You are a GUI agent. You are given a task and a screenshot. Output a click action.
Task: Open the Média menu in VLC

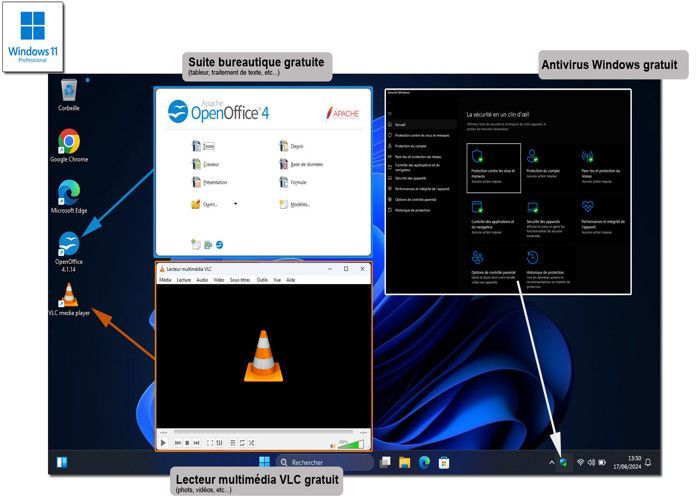(165, 280)
